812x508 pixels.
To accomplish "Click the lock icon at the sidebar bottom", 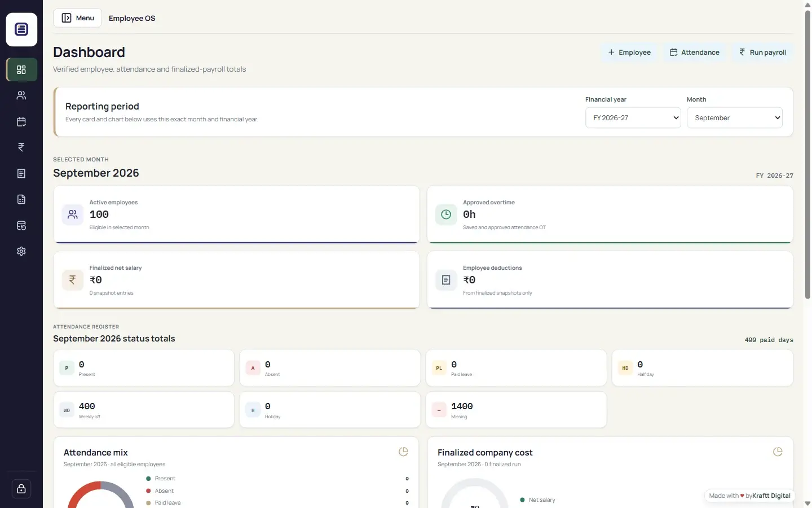I will 21,489.
